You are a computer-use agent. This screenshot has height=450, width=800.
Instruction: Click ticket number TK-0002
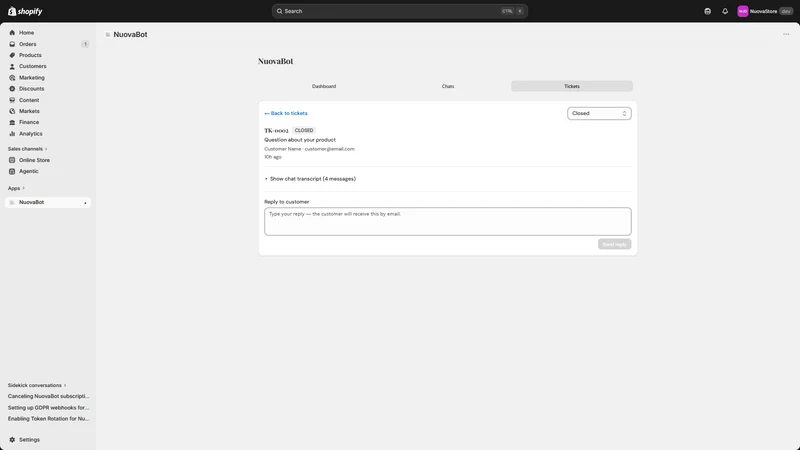pos(276,131)
